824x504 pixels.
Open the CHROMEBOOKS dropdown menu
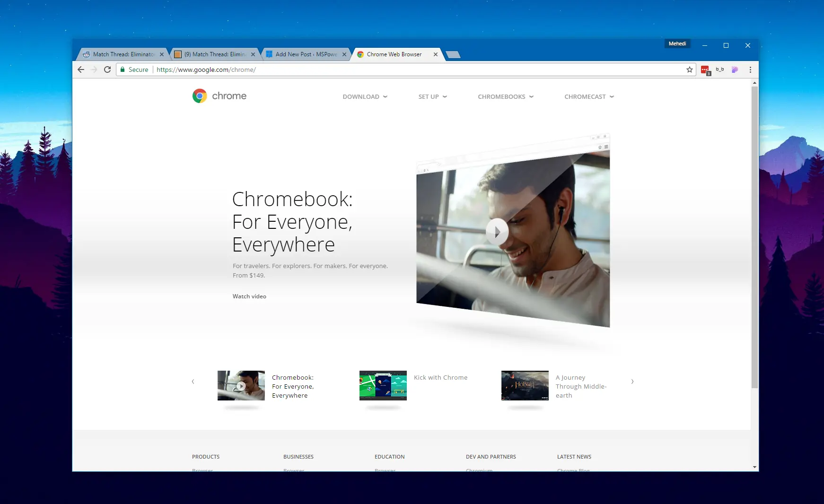[505, 96]
